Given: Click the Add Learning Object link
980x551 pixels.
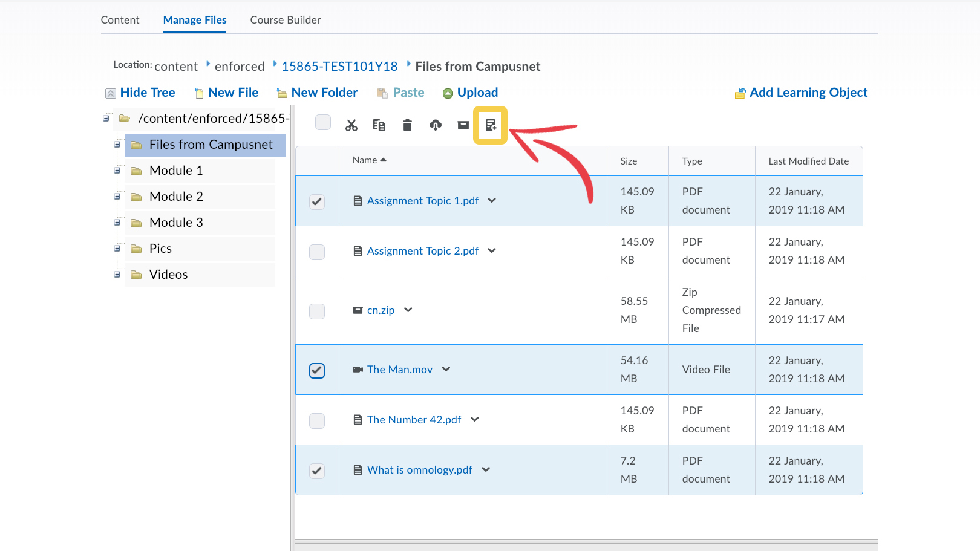Looking at the screenshot, I should tap(808, 93).
